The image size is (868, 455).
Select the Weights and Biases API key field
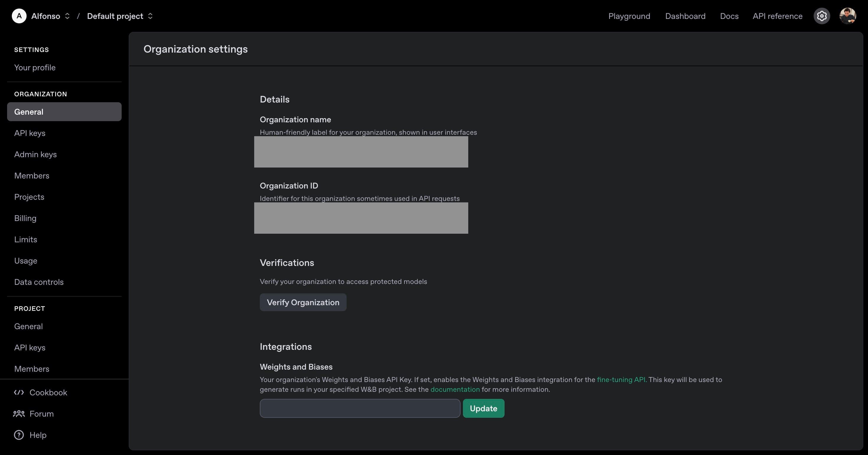click(360, 408)
